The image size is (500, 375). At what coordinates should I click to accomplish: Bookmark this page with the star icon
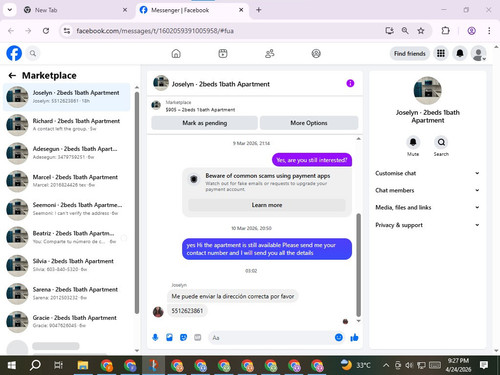[x=421, y=31]
